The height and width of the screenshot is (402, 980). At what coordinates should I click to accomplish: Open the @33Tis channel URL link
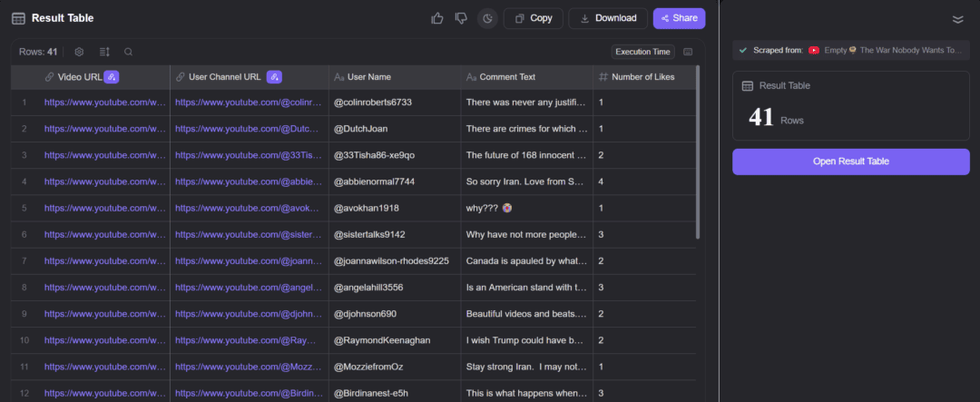248,154
